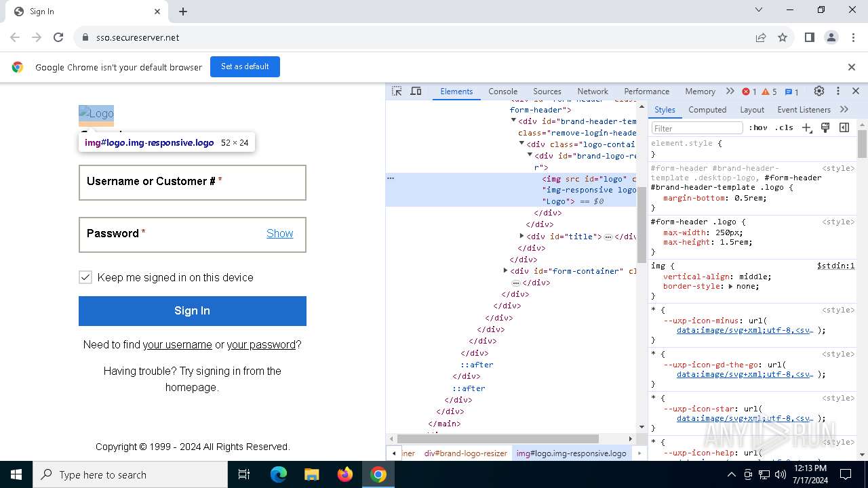Expand the collapsed ellipsis in title div
This screenshot has width=868, height=488.
608,237
